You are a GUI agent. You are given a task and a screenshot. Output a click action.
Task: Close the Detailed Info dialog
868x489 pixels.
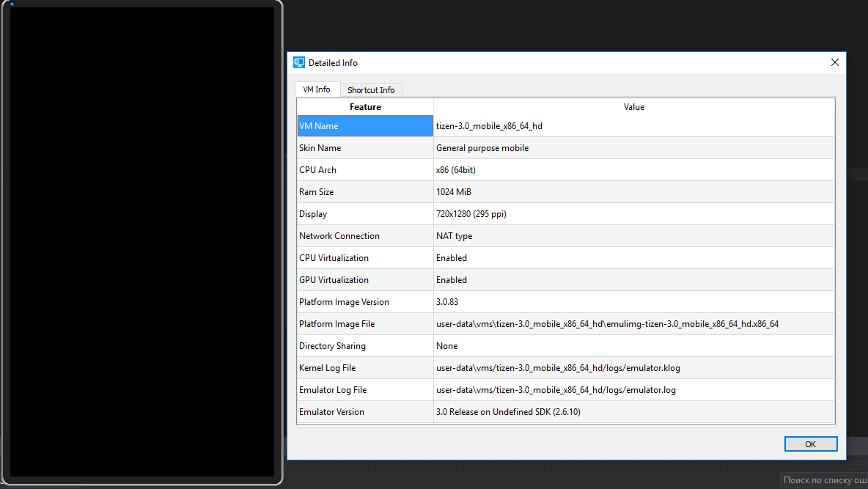(834, 63)
